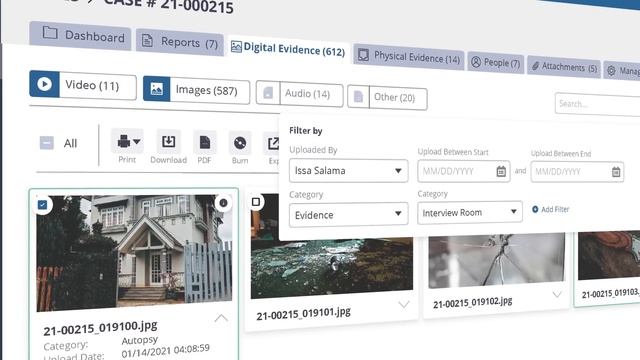
Task: Open the house image thumbnail 21-00215_019100.jpg
Action: coord(134,253)
